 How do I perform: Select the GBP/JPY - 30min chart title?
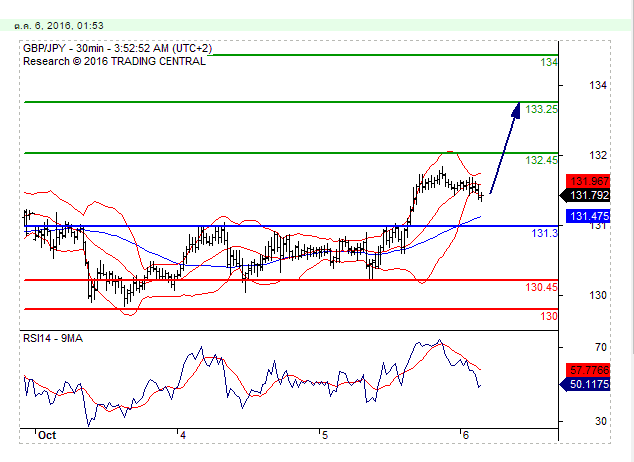point(118,48)
